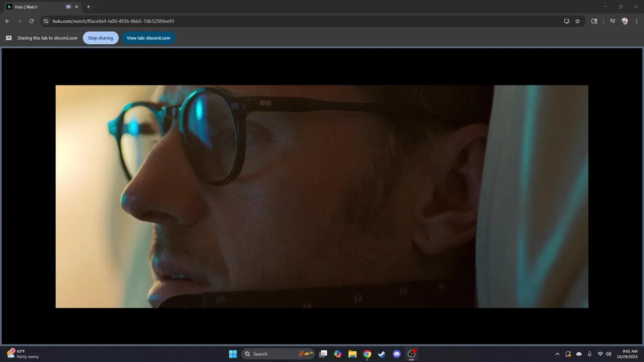This screenshot has width=644, height=362.
Task: Close the Hulu | Watch tab
Action: (x=76, y=7)
